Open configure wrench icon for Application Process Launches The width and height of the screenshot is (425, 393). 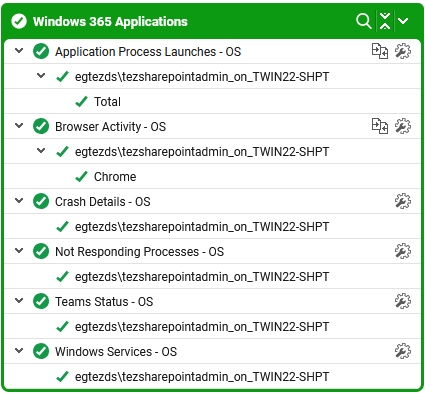pos(403,51)
